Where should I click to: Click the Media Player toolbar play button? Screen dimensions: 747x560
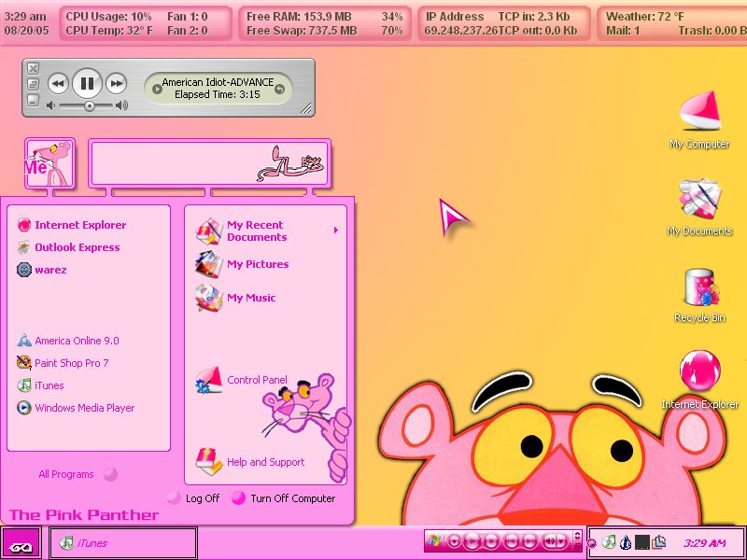point(472,541)
